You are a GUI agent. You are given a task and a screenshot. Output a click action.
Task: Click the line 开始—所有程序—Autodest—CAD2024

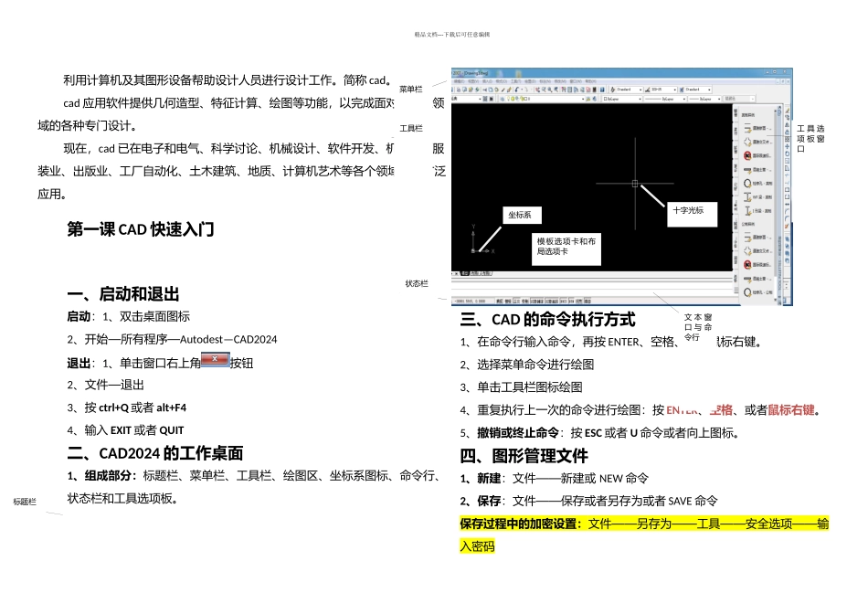point(172,339)
